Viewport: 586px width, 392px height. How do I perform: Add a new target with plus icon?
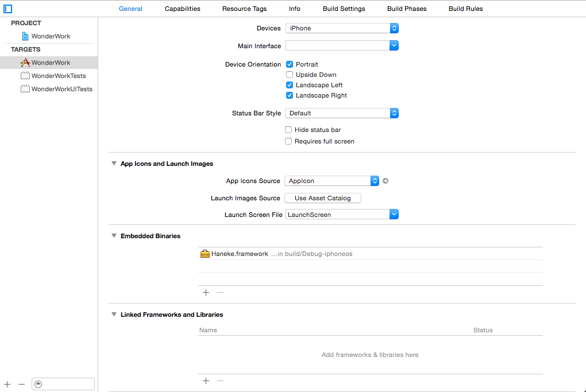(7, 384)
